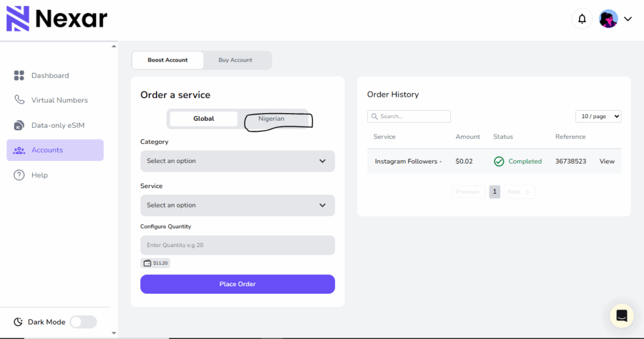Screen dimensions: 644x339
Task: Toggle the Dark Mode switch
Action: click(84, 322)
